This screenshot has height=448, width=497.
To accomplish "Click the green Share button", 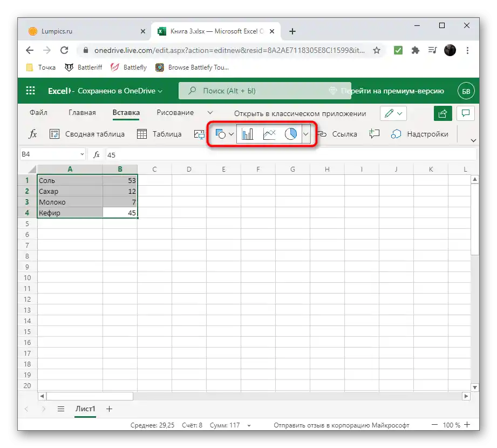I will click(x=443, y=113).
